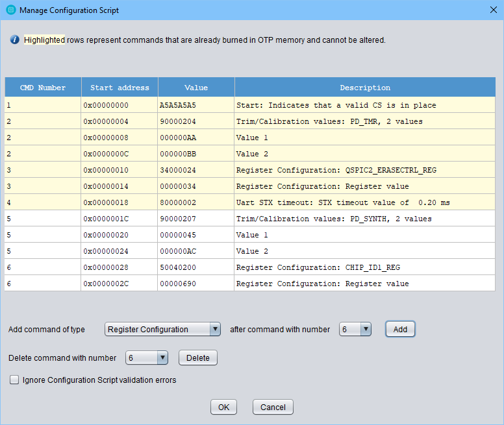
Task: Select value 90000204 cell
Action: click(x=196, y=121)
